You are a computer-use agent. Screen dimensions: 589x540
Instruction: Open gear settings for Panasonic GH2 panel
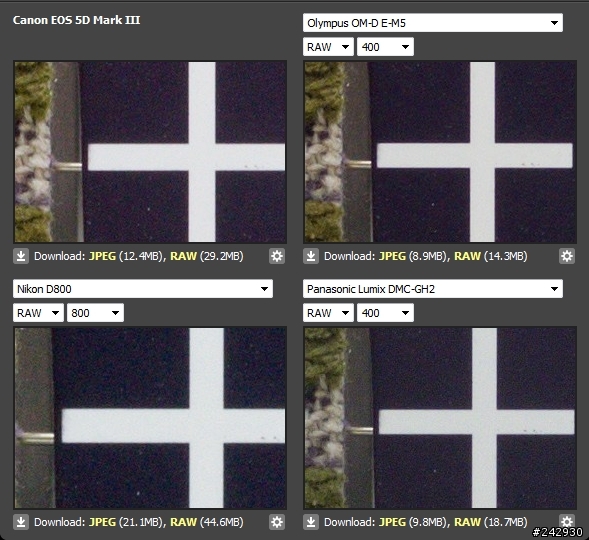(x=567, y=521)
